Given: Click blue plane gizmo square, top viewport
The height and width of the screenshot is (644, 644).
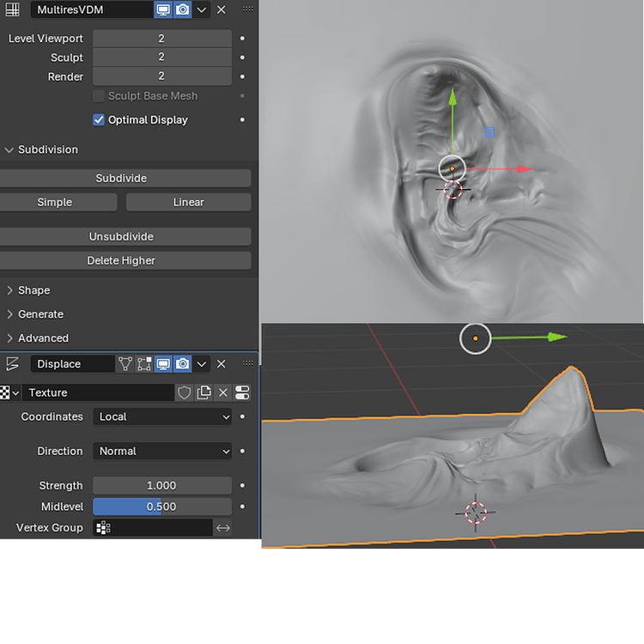Looking at the screenshot, I should pos(489,132).
